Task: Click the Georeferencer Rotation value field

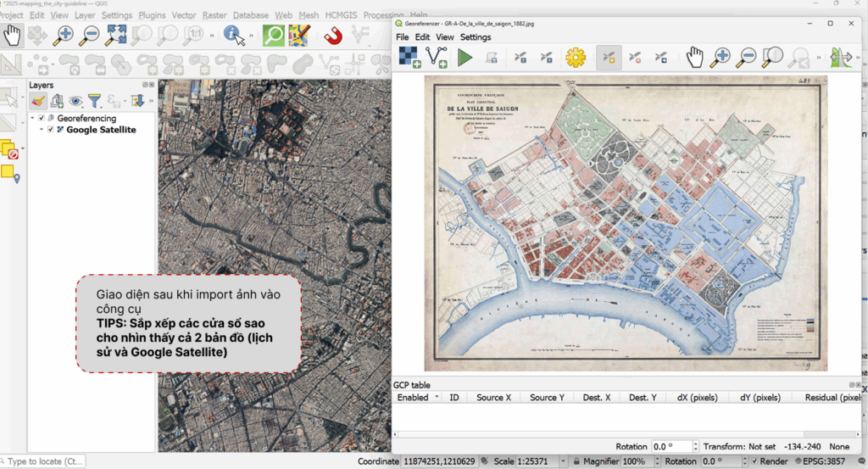Action: pos(671,446)
